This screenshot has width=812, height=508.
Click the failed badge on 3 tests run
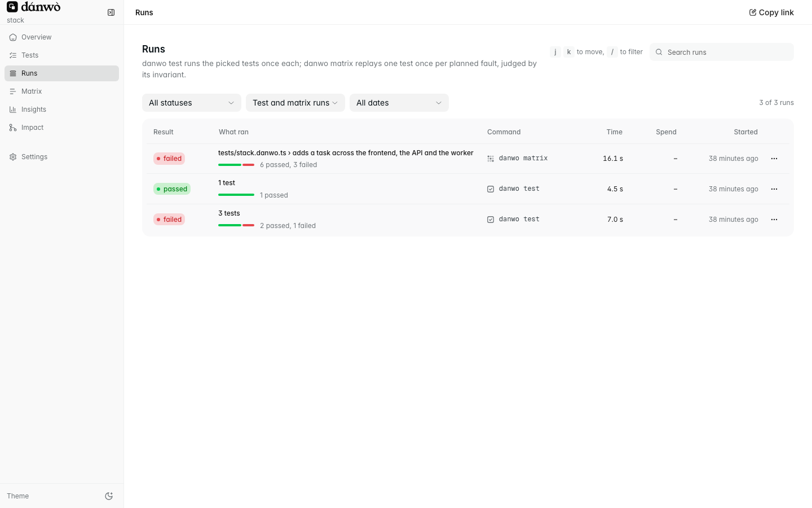tap(169, 220)
